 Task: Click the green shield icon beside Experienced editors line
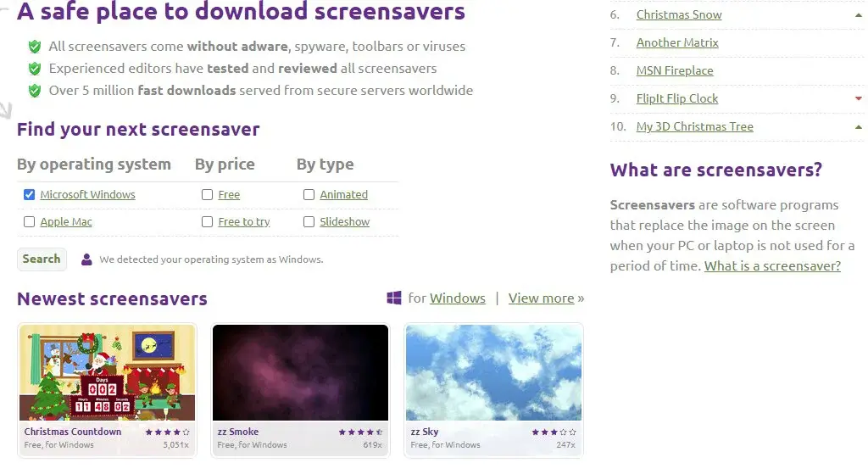[34, 69]
